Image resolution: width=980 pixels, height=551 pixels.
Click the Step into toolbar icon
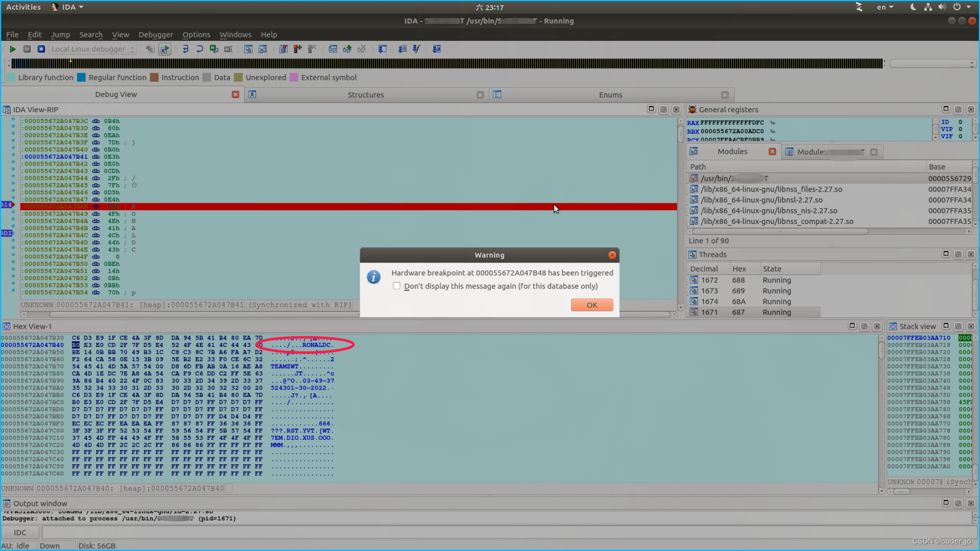(185, 49)
